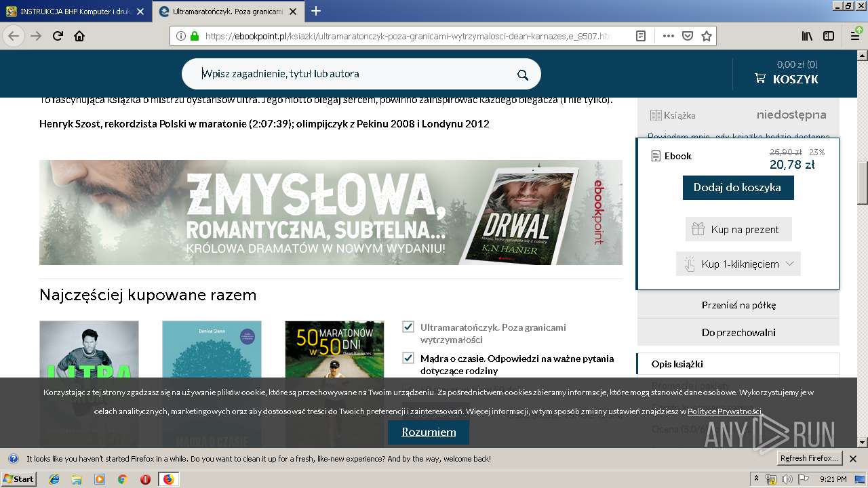Uncheck the Mądra o czasie checkbox
This screenshot has width=868, height=488.
[x=408, y=358]
